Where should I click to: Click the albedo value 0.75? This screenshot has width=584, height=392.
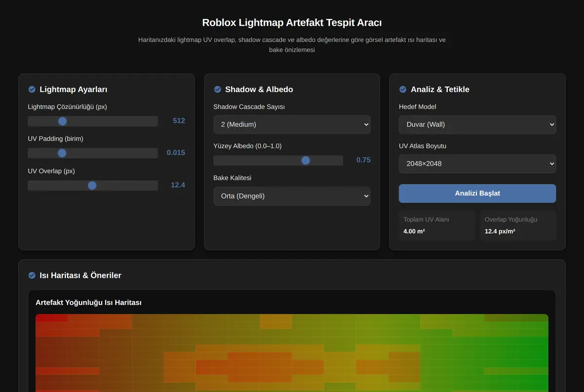[363, 160]
